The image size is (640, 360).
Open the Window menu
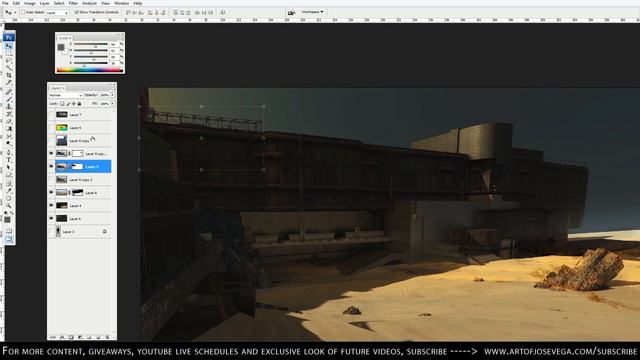pos(121,3)
